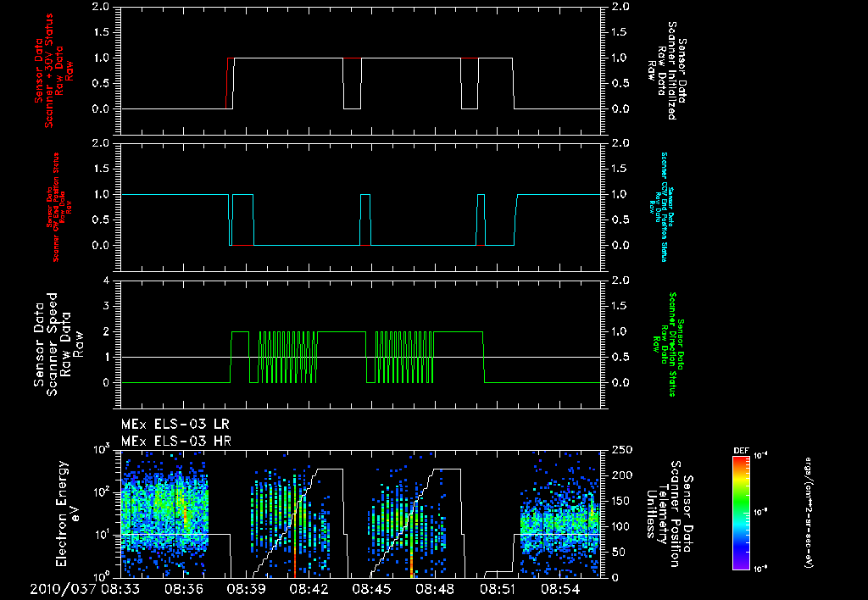Click the 10^2 tick on Electron Energy axis

point(102,492)
